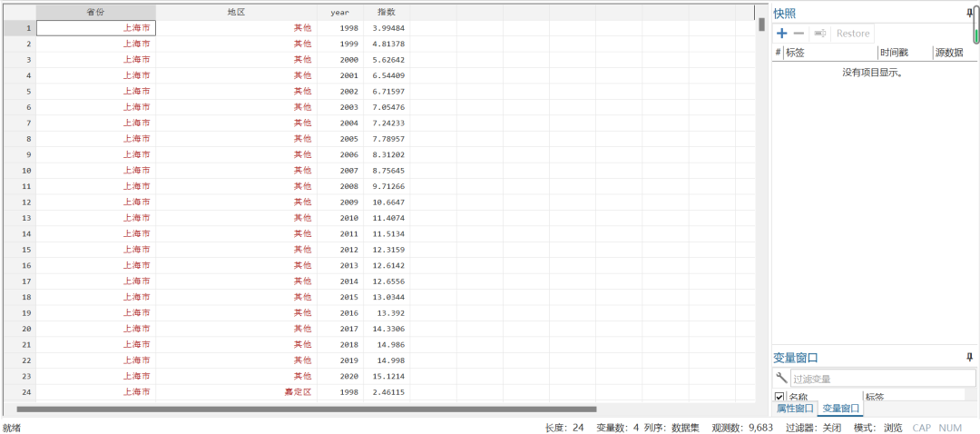This screenshot has width=980, height=434.
Task: Click the rename snapshot label icon
Action: click(820, 34)
